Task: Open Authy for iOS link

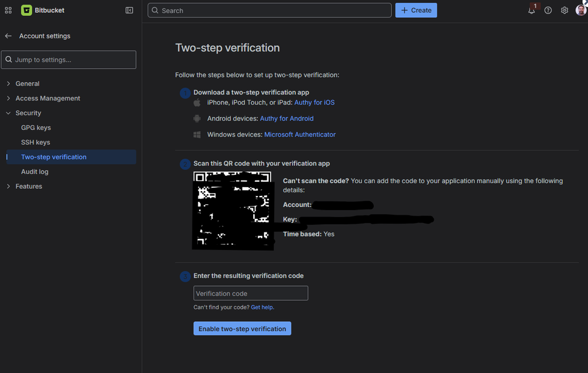Action: (314, 102)
